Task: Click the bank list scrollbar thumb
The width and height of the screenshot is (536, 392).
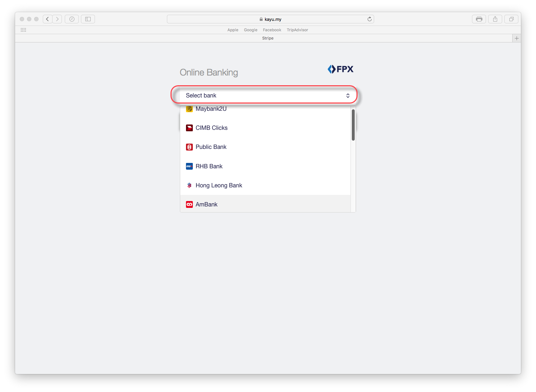Action: 353,125
